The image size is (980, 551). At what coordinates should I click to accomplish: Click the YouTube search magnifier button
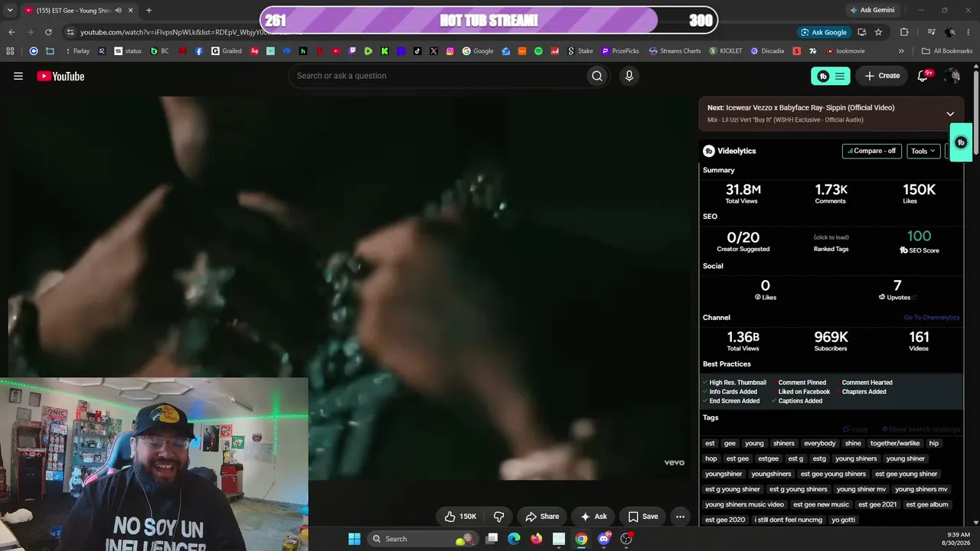tap(597, 76)
